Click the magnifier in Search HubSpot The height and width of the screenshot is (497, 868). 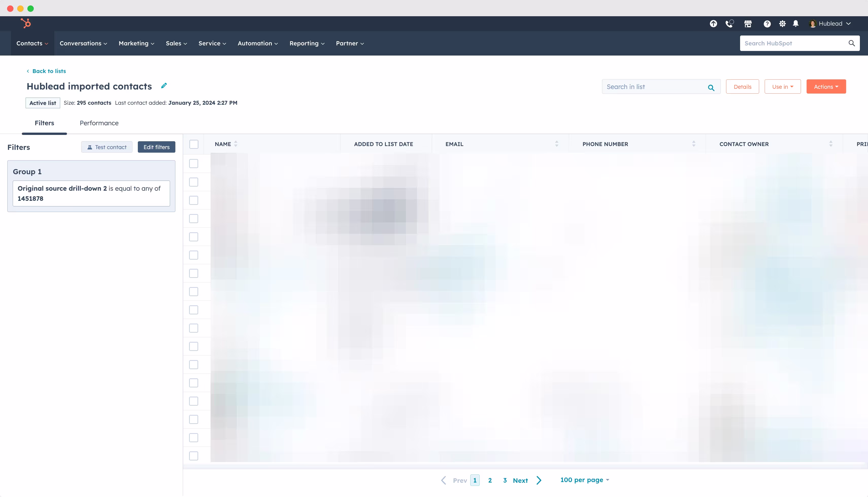(x=852, y=43)
